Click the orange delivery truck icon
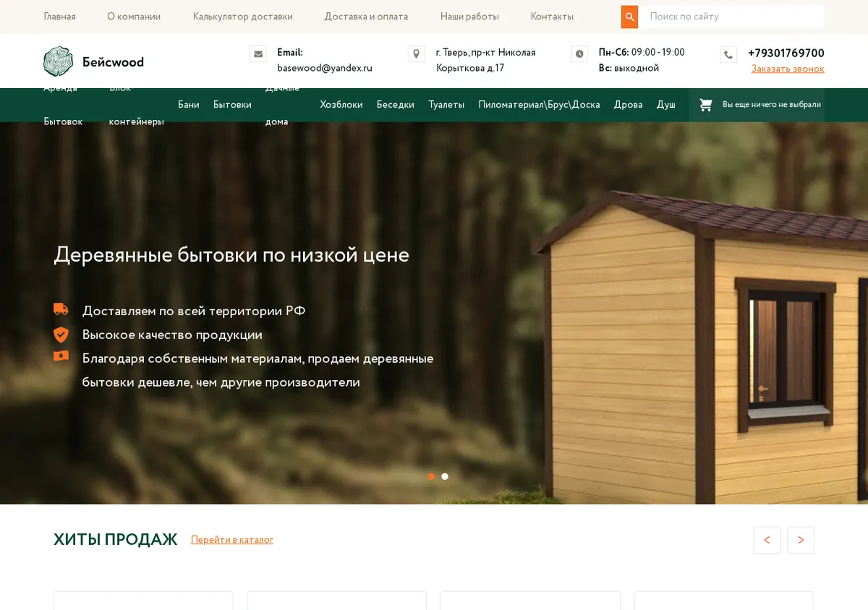868x610 pixels. coord(61,309)
